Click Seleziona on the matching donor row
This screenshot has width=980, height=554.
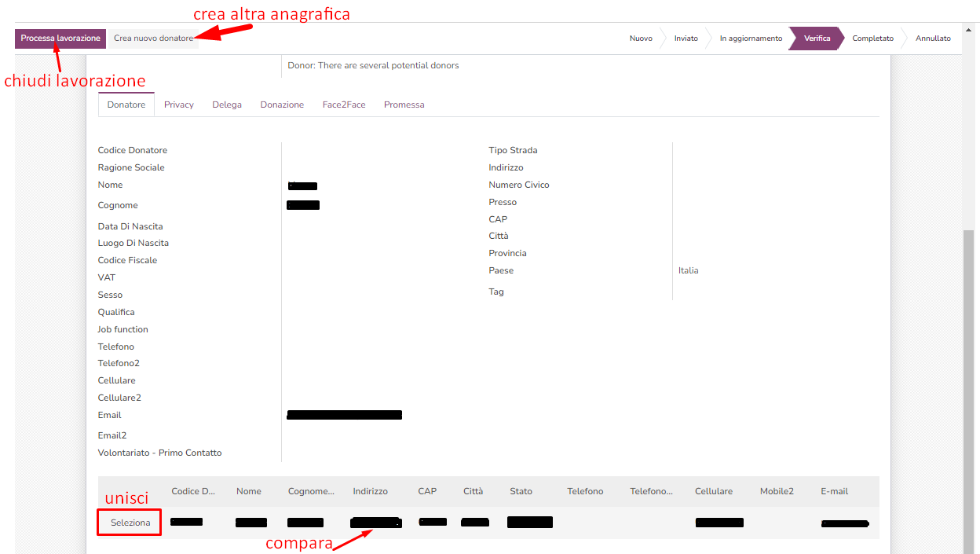pos(130,523)
